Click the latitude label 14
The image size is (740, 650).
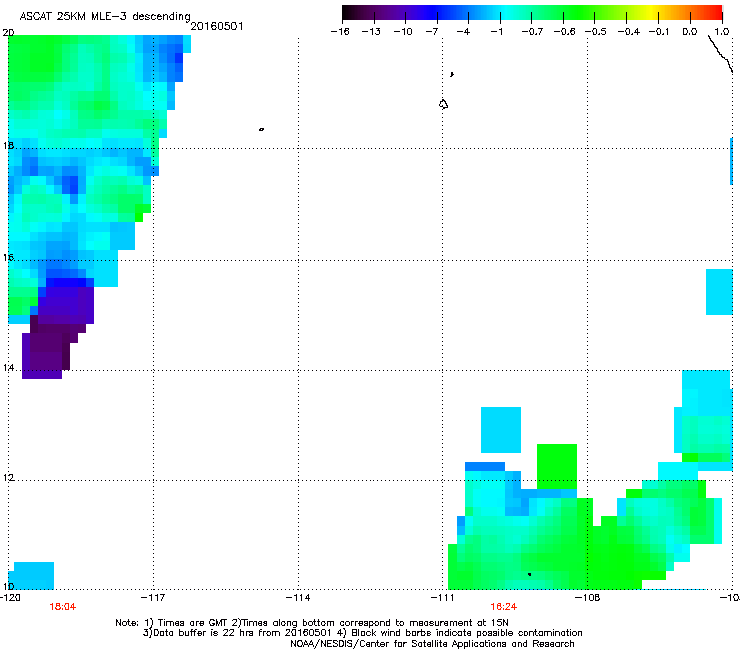click(x=8, y=368)
